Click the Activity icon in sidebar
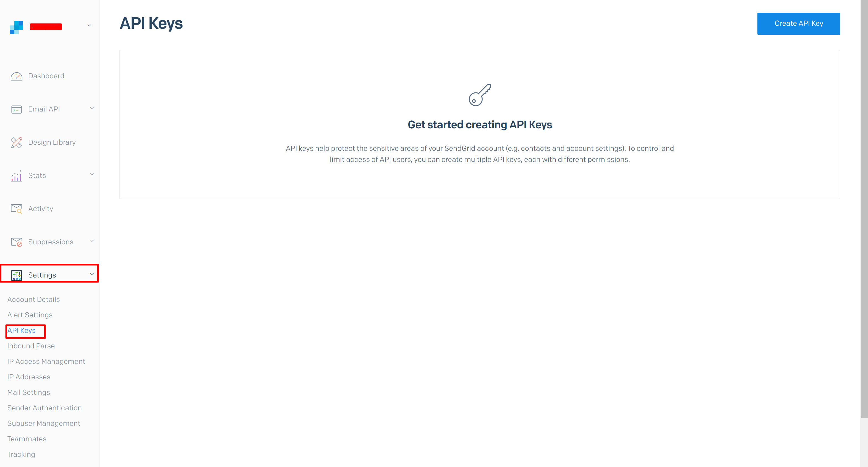The width and height of the screenshot is (868, 467). tap(17, 209)
